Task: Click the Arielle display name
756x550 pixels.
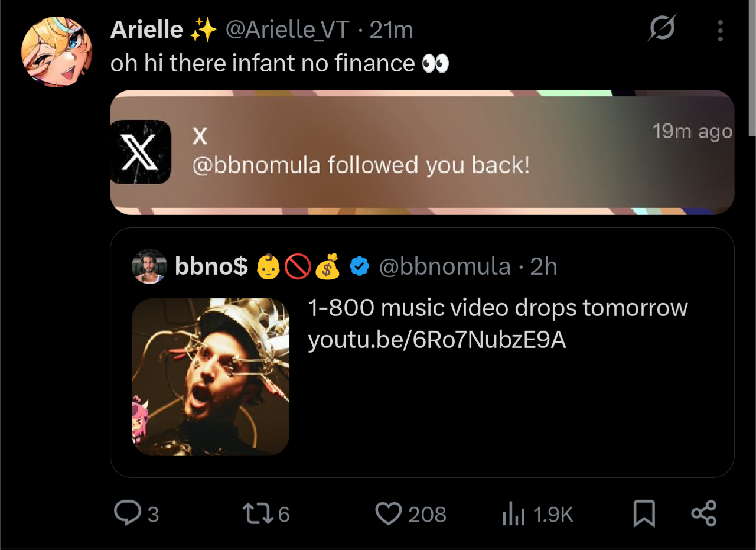Action: (146, 30)
